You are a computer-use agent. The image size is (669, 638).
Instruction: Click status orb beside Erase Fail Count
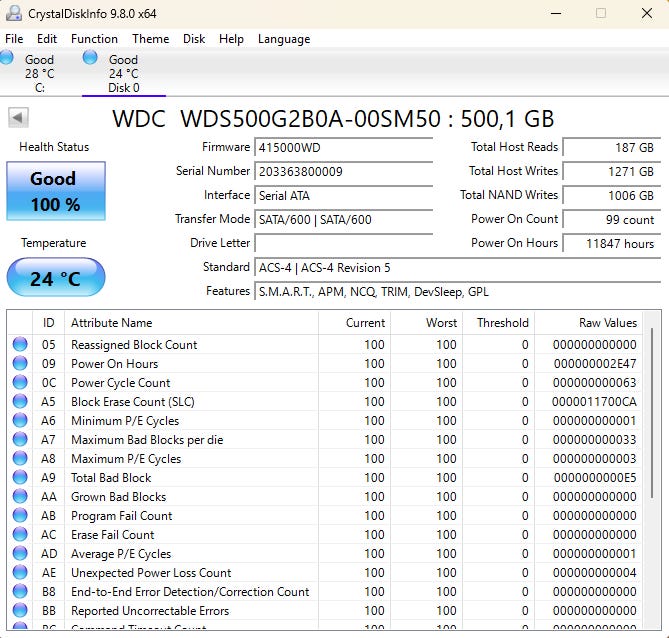click(x=20, y=535)
